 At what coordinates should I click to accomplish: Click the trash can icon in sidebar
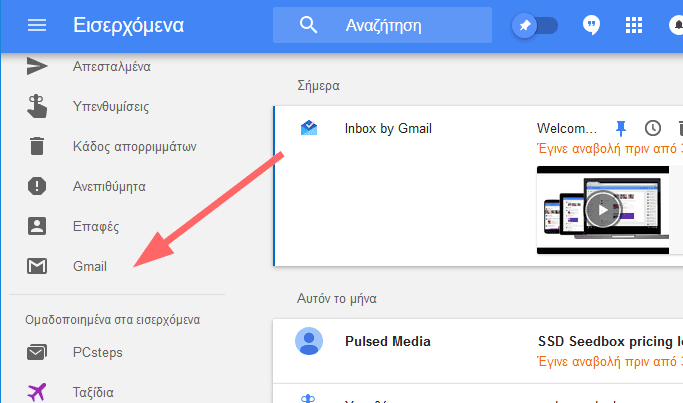(37, 146)
